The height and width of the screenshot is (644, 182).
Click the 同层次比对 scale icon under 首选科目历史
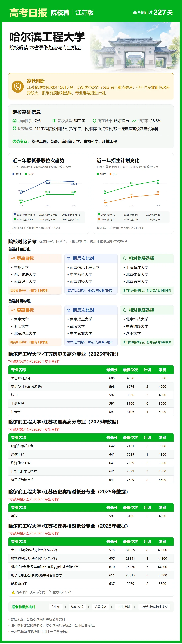pos(69,258)
